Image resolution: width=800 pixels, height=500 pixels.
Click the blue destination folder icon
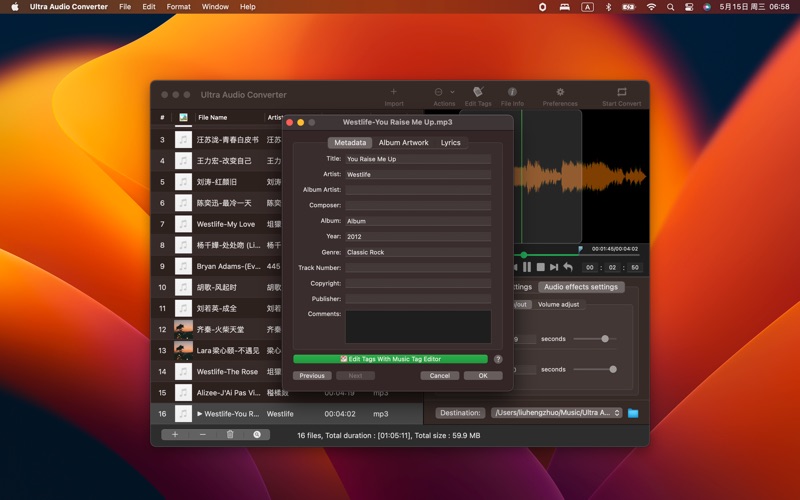[x=633, y=413]
